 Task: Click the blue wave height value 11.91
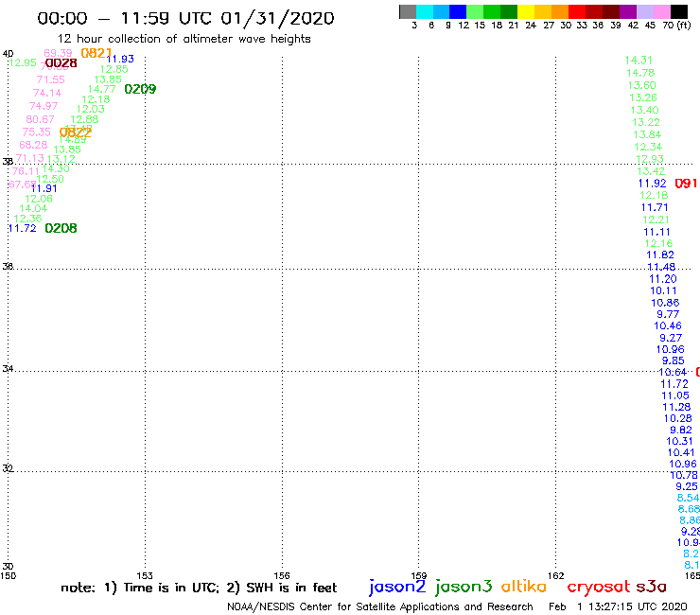(44, 188)
